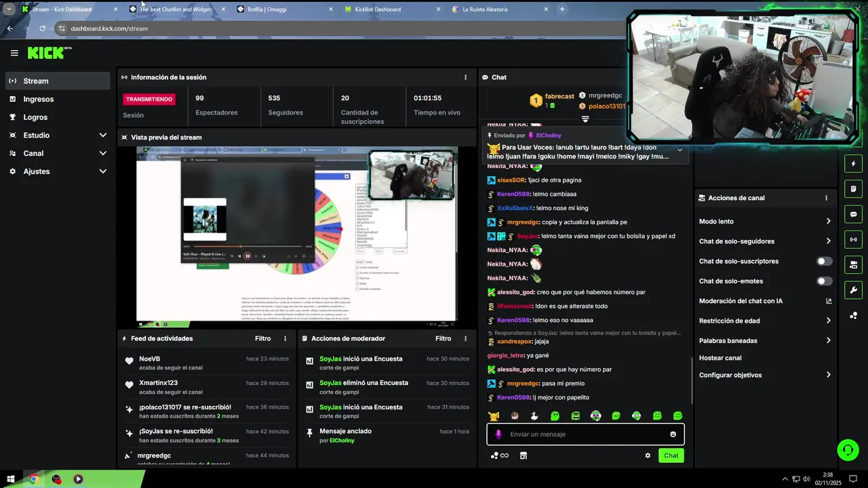The height and width of the screenshot is (488, 868).
Task: Click NoeVB follow entry in activity feed
Action: [207, 363]
